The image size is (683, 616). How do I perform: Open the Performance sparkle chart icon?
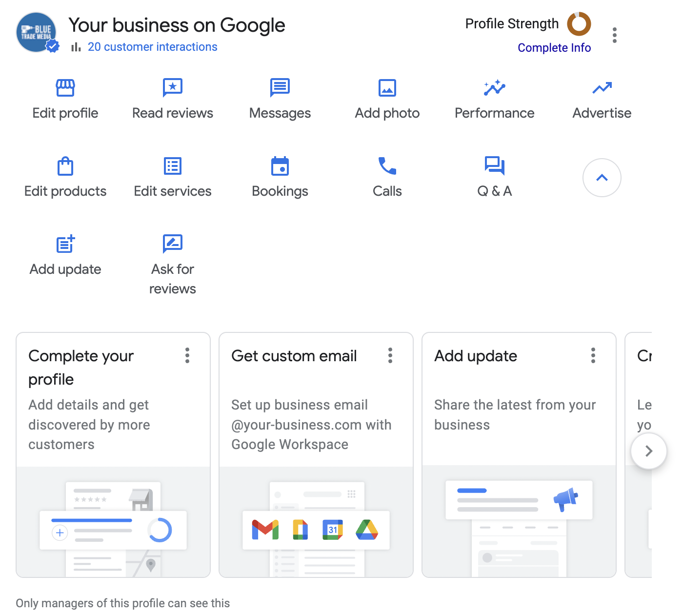pyautogui.click(x=495, y=88)
